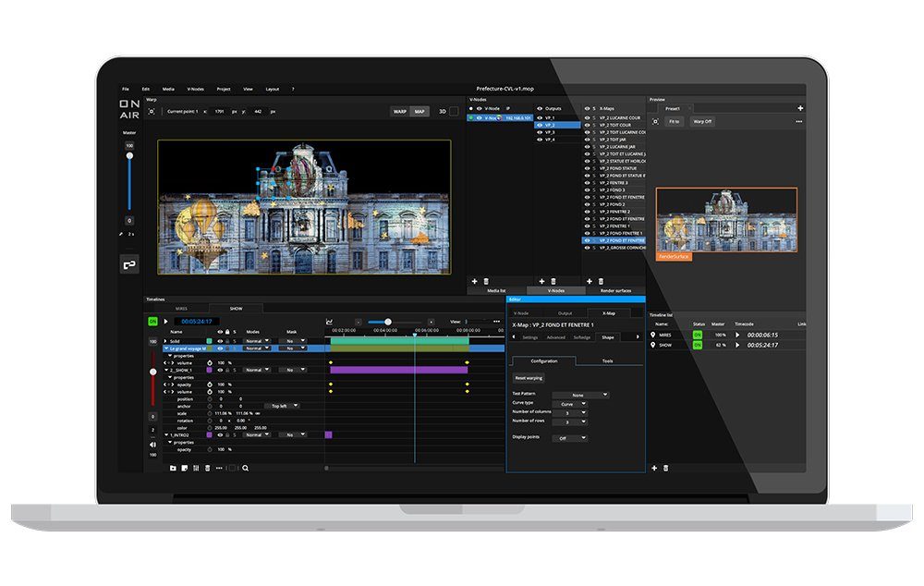Toggle the 3D checkbox in the Warp toolbar
The height and width of the screenshot is (586, 924).
coord(454,112)
